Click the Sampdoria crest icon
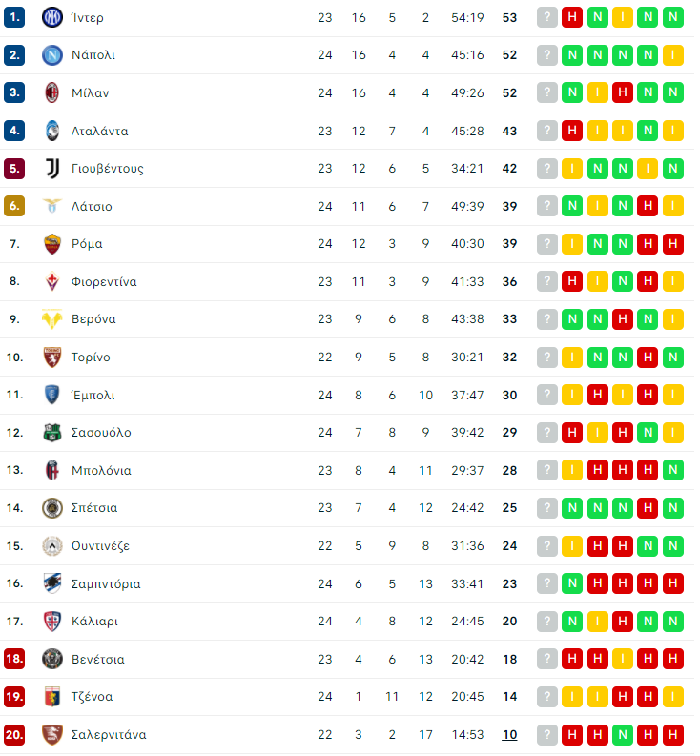 (52, 583)
